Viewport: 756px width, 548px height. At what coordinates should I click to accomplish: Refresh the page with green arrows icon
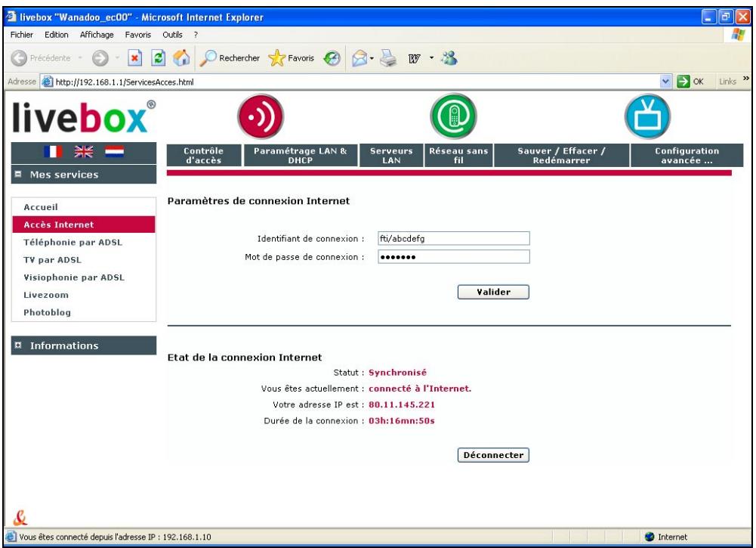point(158,58)
